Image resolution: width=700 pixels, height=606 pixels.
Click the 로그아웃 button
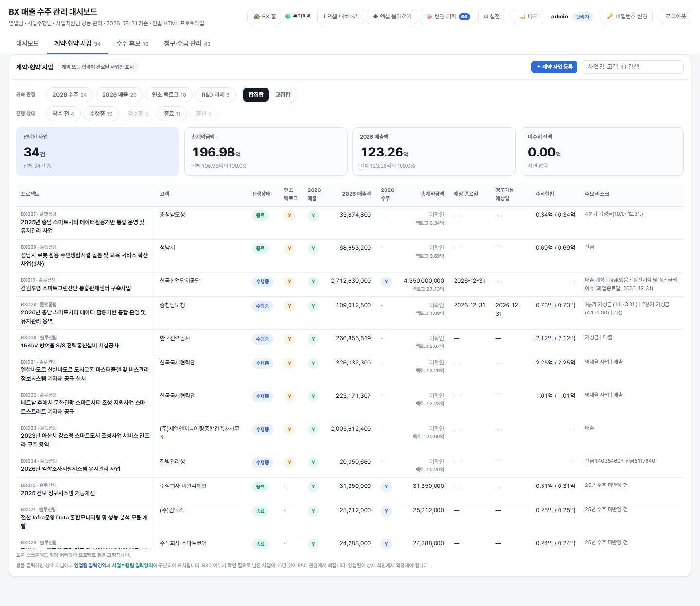point(676,17)
